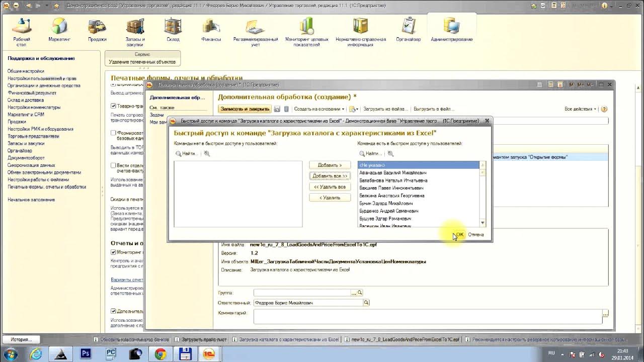Open Начальное заполнение item
The width and height of the screenshot is (644, 362).
pos(31,200)
